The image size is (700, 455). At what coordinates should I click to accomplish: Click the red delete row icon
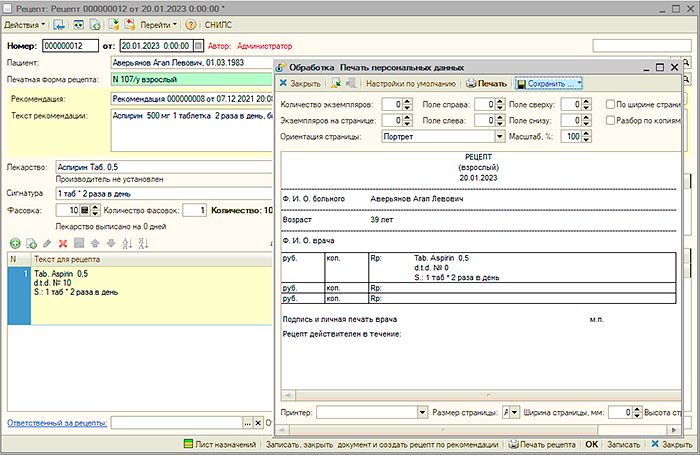[63, 243]
